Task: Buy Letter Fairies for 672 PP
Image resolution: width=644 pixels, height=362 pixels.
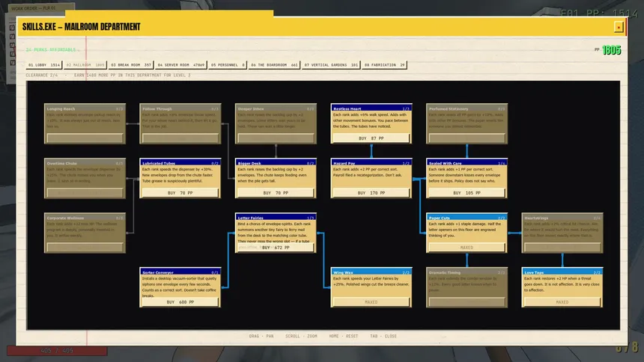Action: click(x=275, y=248)
